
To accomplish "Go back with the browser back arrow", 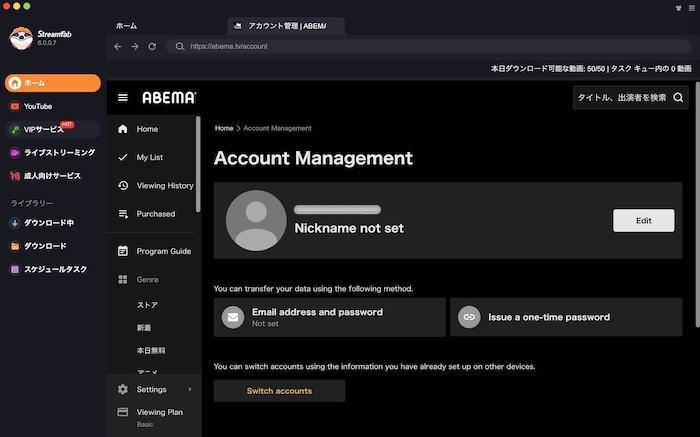I will 118,46.
